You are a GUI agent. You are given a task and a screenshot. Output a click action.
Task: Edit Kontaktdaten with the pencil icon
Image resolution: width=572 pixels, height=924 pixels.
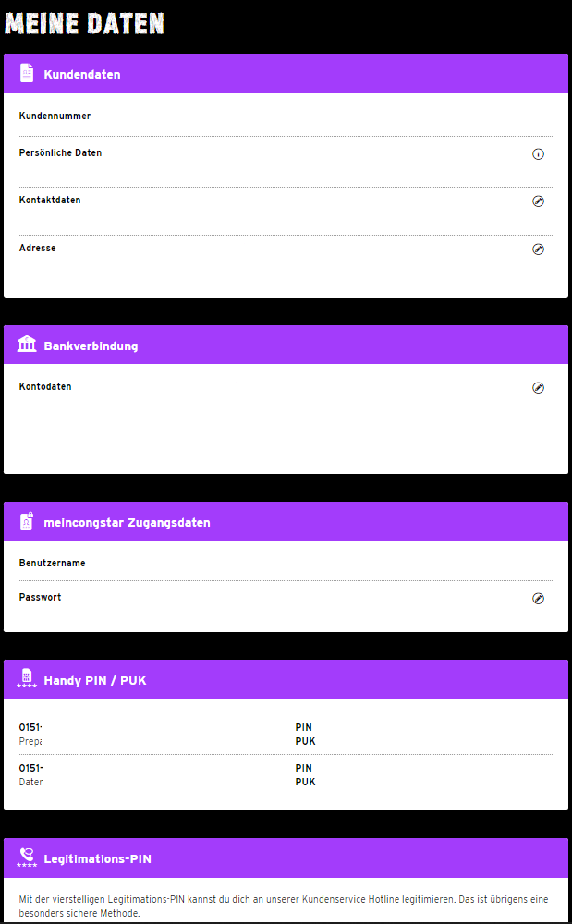click(x=539, y=201)
